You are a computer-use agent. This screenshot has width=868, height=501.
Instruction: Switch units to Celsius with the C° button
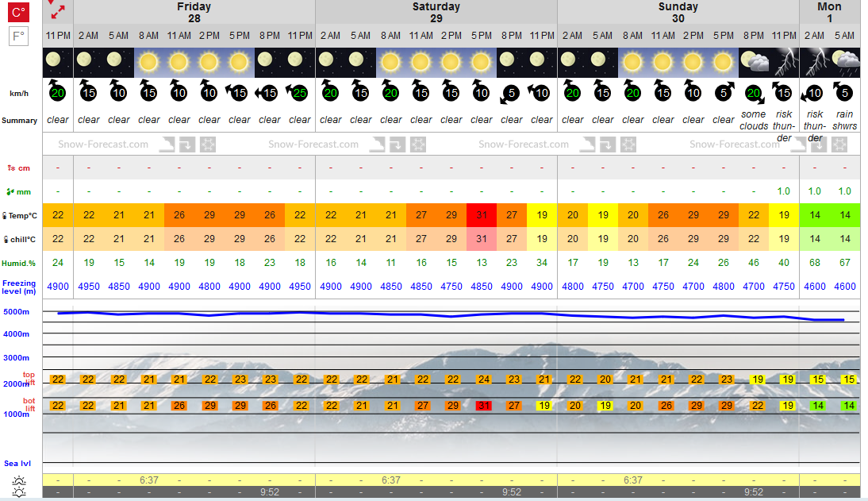18,13
